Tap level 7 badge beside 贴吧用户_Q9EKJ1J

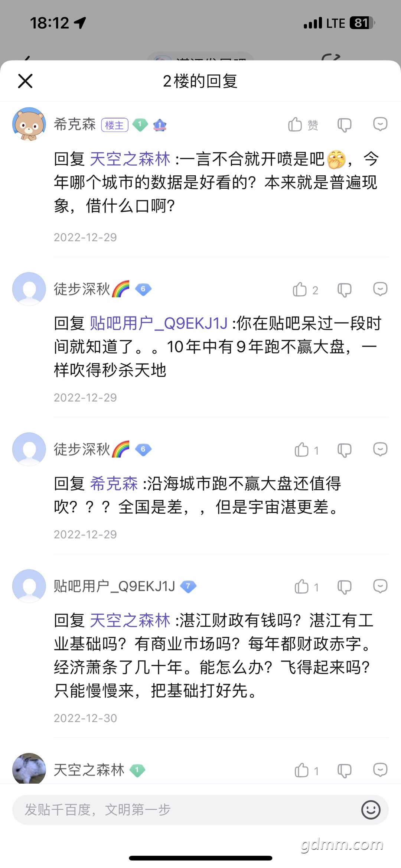(x=188, y=586)
